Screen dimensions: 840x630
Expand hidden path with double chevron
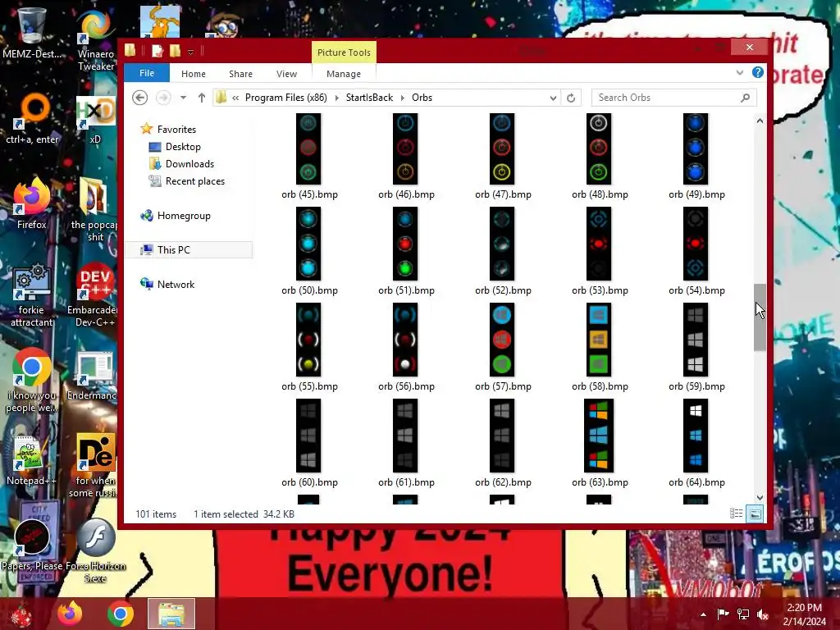(x=235, y=98)
